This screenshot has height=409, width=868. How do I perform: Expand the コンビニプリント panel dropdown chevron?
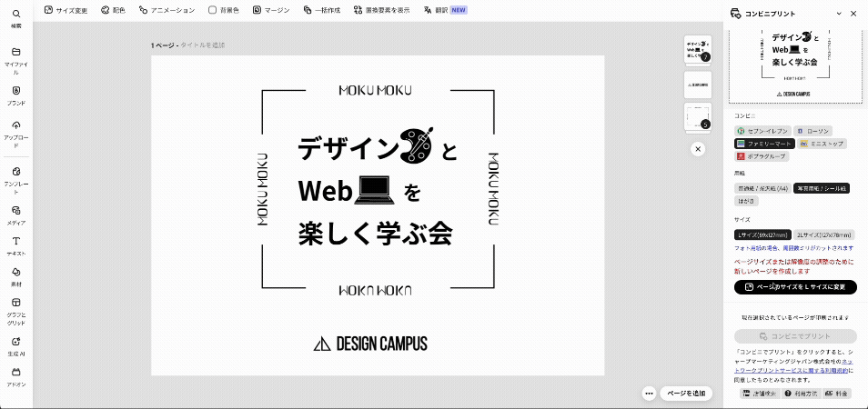point(835,13)
